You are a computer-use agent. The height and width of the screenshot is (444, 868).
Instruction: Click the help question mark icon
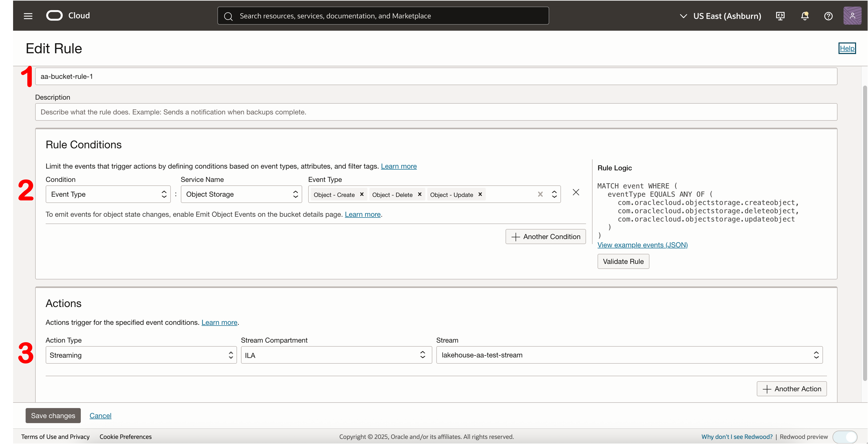tap(828, 16)
